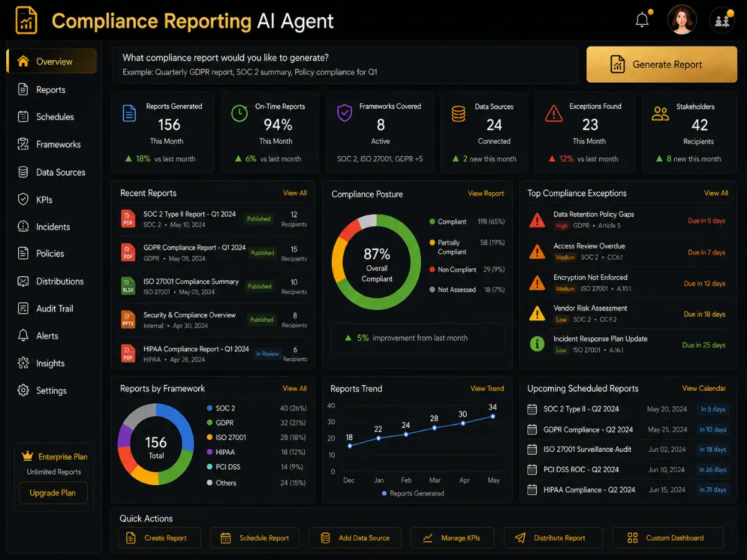Click the Stakeholders people icon
This screenshot has height=560, width=747.
pos(660,113)
